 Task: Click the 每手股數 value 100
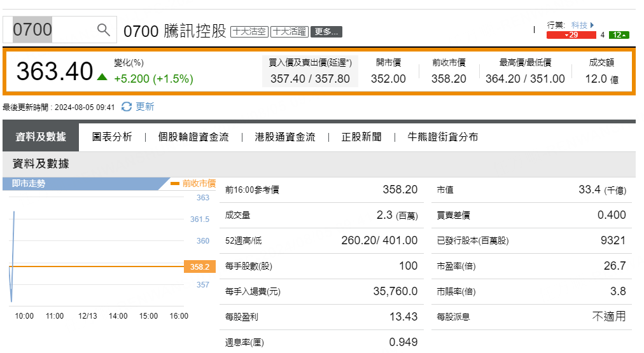click(409, 266)
